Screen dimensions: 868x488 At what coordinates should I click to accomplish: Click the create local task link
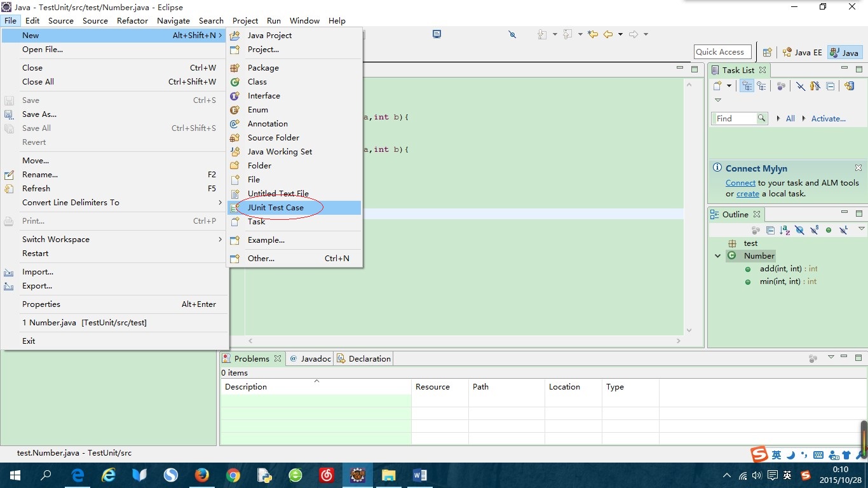point(747,194)
